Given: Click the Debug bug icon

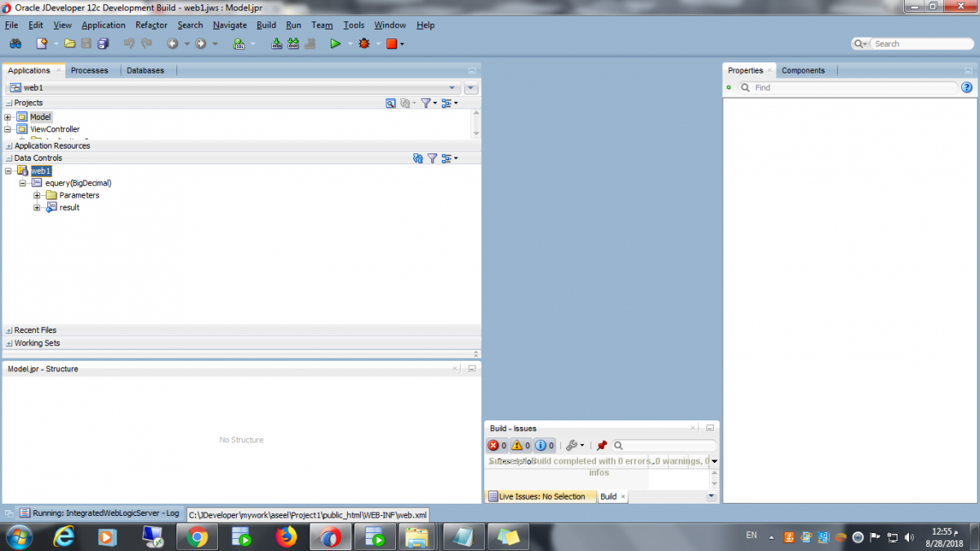Looking at the screenshot, I should coord(364,44).
